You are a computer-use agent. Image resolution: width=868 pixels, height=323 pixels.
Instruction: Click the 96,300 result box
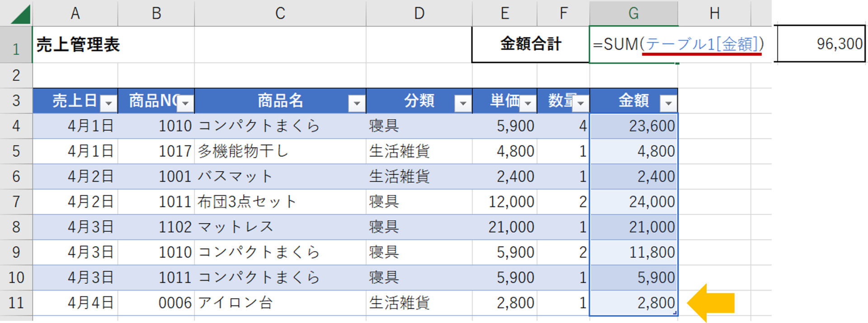821,44
